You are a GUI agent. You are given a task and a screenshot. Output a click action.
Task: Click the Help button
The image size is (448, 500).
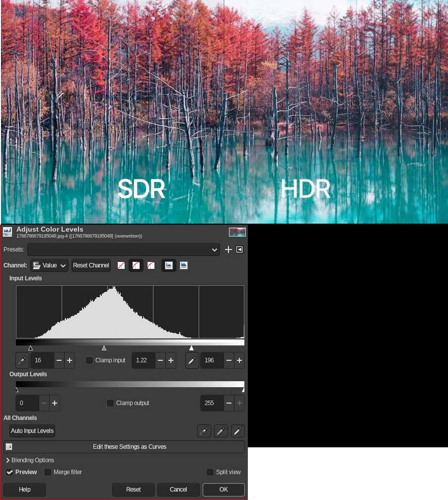[x=24, y=490]
